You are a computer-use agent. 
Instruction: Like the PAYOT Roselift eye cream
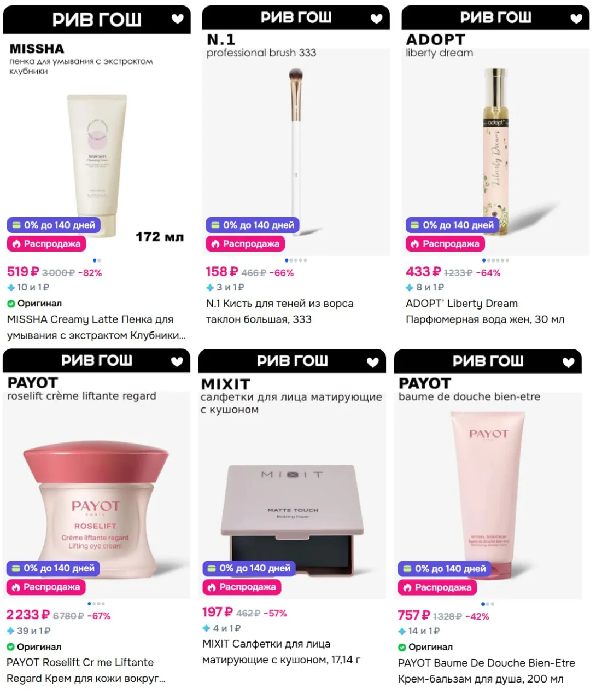[177, 361]
